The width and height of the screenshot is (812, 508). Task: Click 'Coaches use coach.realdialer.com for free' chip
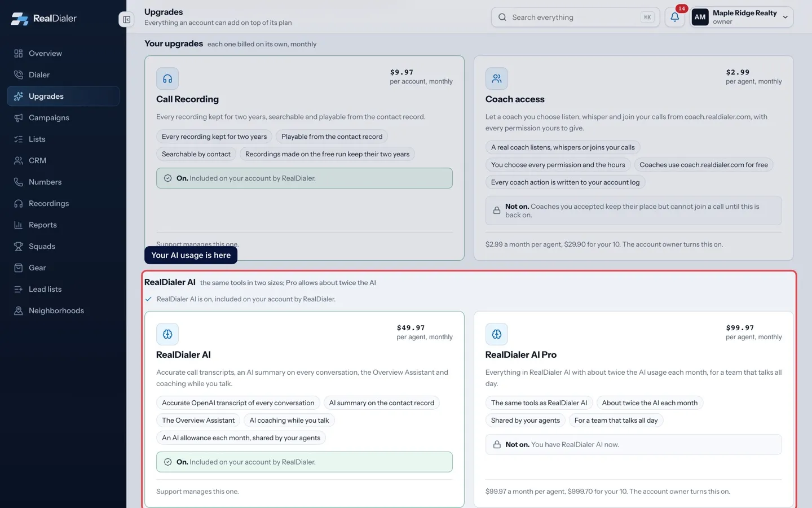click(x=704, y=165)
